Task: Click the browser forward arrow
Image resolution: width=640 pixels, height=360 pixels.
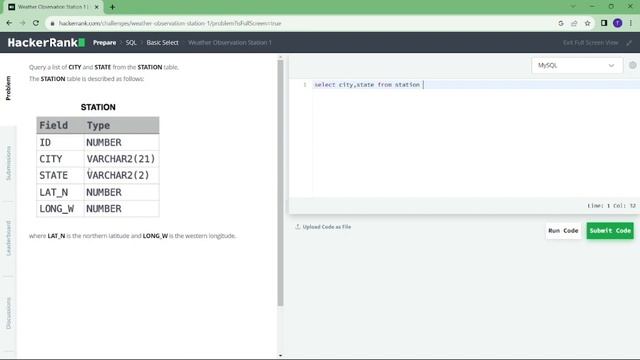Action: pos(22,23)
